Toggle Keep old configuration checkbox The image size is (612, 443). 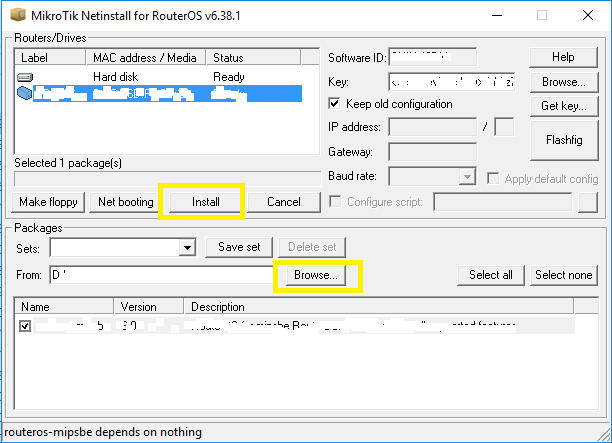pyautogui.click(x=334, y=104)
